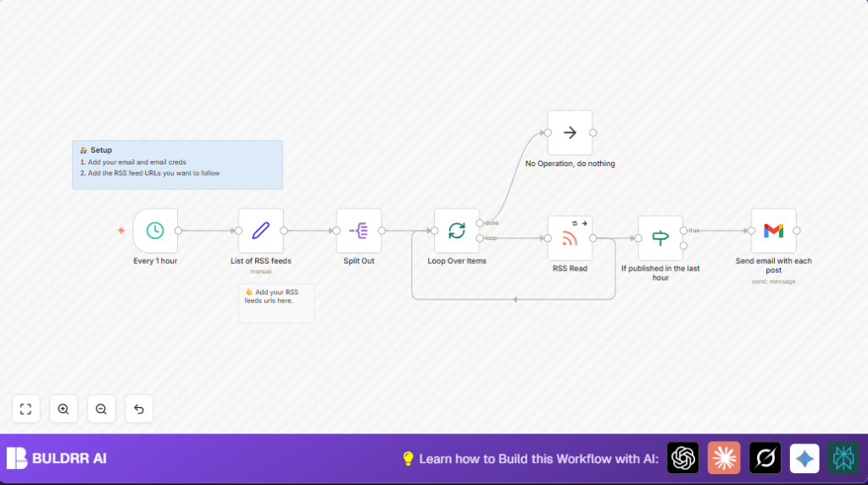The width and height of the screenshot is (868, 485).
Task: Click the 'Split Out' label
Action: [x=359, y=261]
